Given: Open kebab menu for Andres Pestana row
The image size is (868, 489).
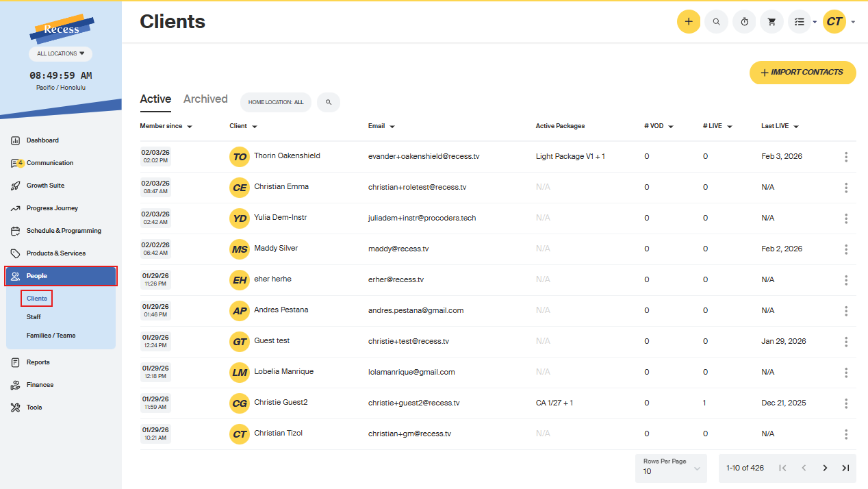Looking at the screenshot, I should click(846, 311).
